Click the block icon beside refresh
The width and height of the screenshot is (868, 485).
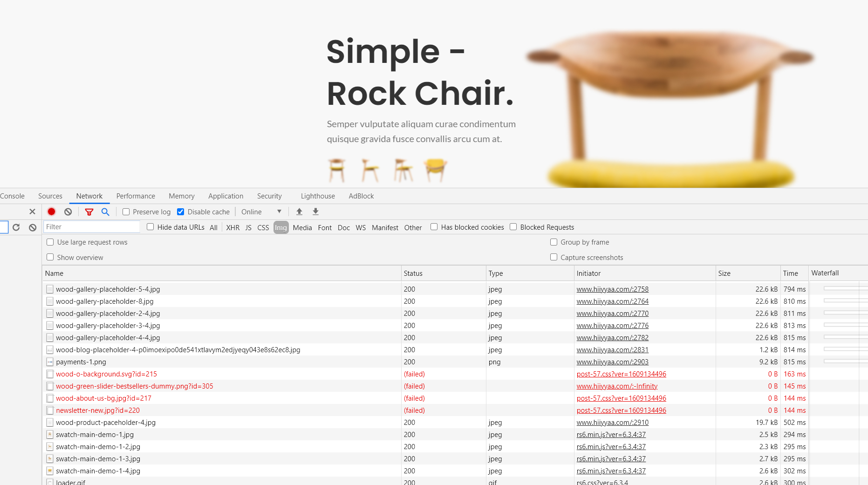[33, 227]
